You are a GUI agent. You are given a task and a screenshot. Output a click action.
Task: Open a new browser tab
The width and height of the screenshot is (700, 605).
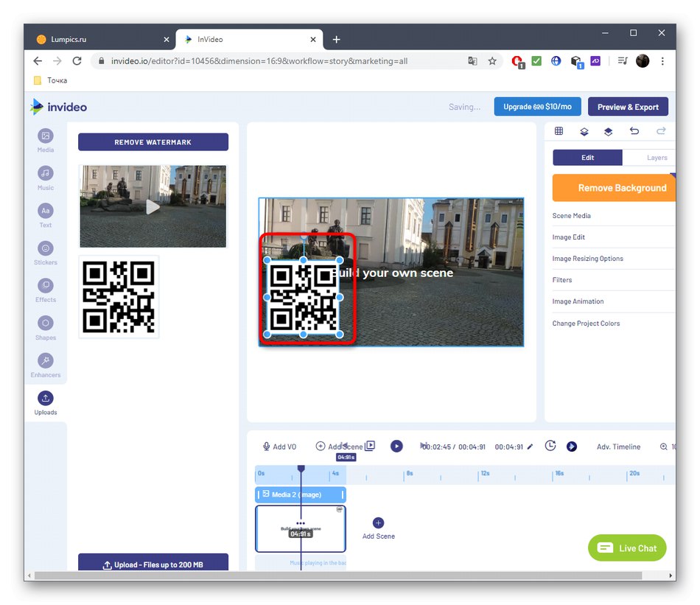[336, 40]
